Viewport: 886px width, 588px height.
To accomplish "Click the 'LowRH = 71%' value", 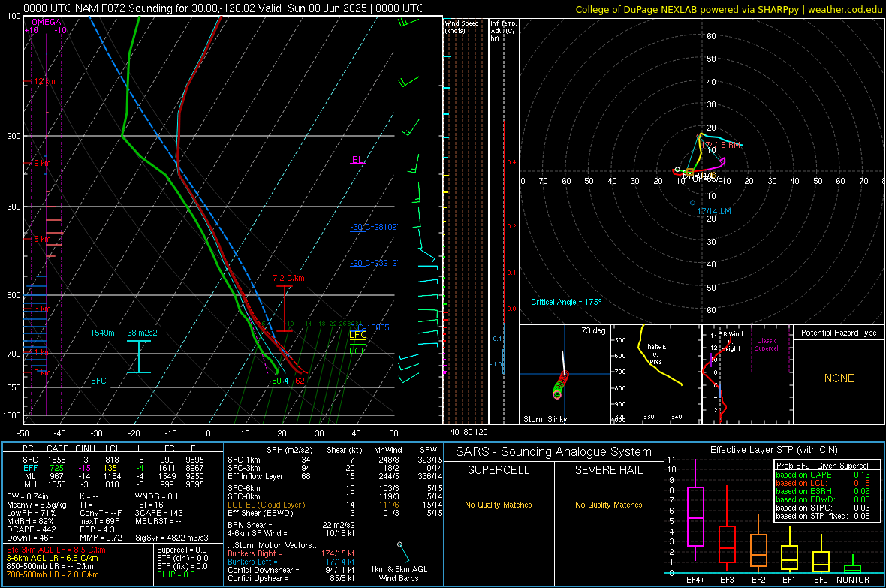I will pos(32,514).
